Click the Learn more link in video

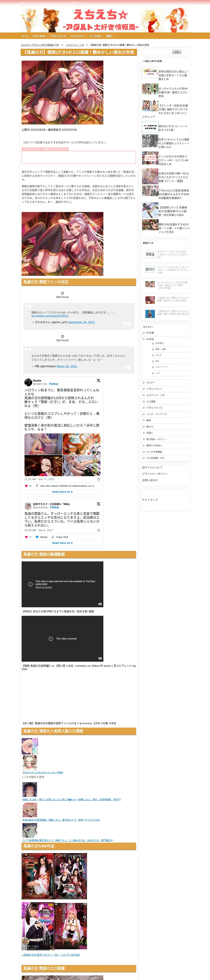pos(41,584)
